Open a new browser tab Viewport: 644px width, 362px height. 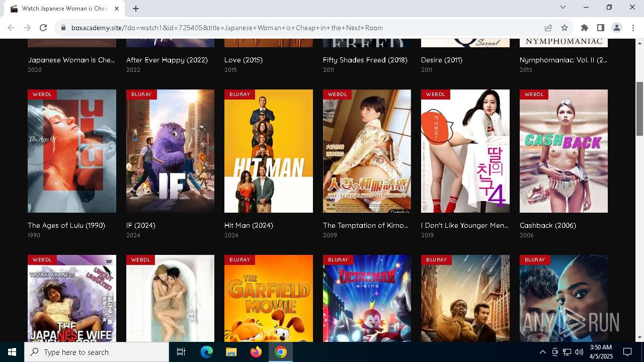tap(136, 8)
